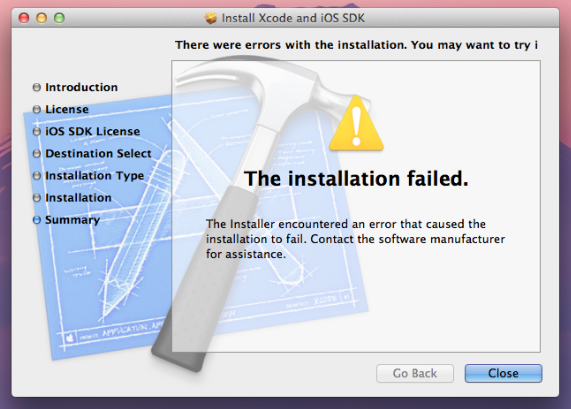Image resolution: width=571 pixels, height=409 pixels.
Task: Select the Destination Select step
Action: point(98,154)
